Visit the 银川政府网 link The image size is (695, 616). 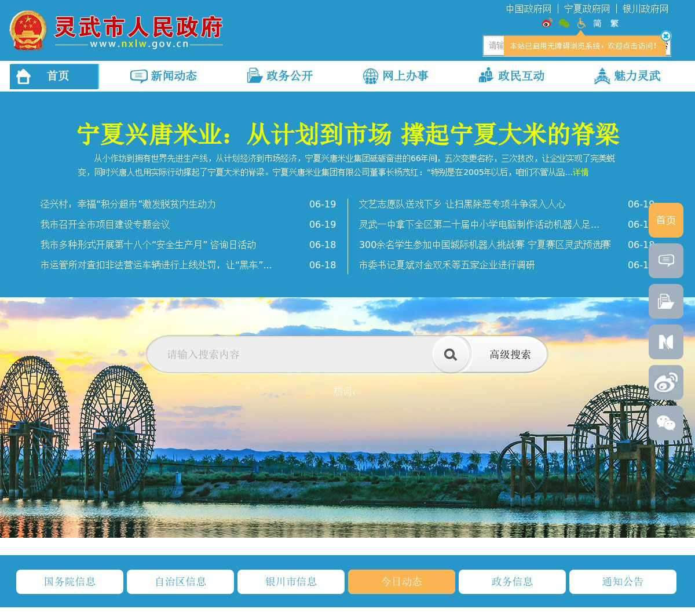pos(645,9)
